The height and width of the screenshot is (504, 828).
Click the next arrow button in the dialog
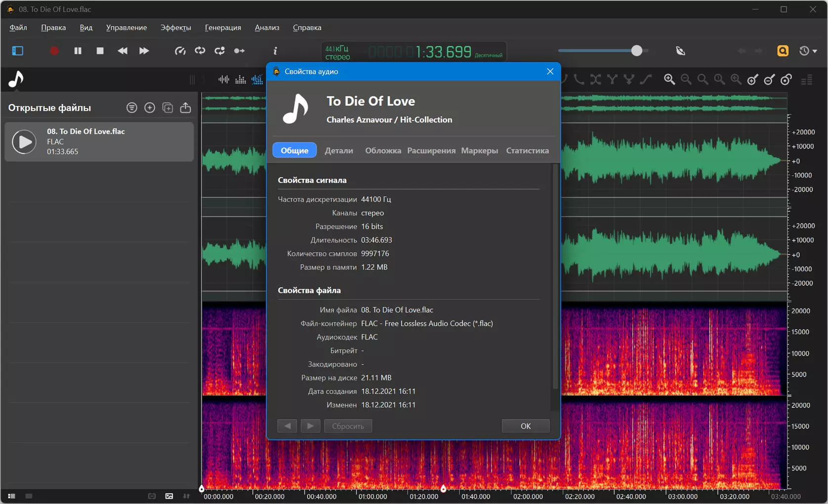coord(310,426)
